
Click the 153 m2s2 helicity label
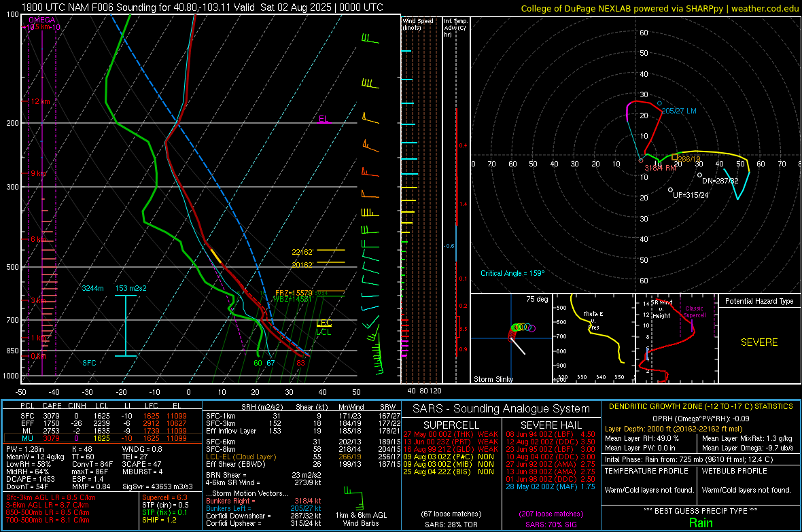pos(131,288)
